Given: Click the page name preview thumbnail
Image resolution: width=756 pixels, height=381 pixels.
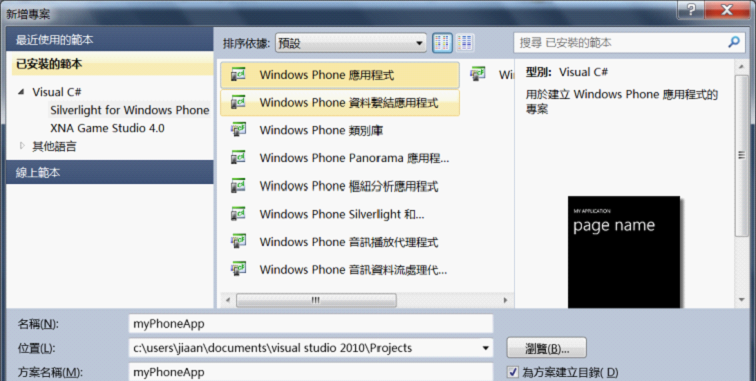Looking at the screenshot, I should [x=624, y=252].
